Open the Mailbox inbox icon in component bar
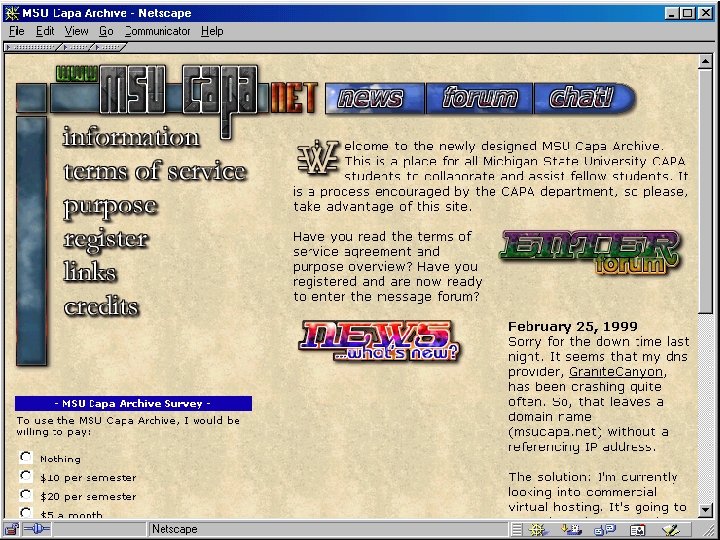This screenshot has width=720, height=540. [x=571, y=529]
